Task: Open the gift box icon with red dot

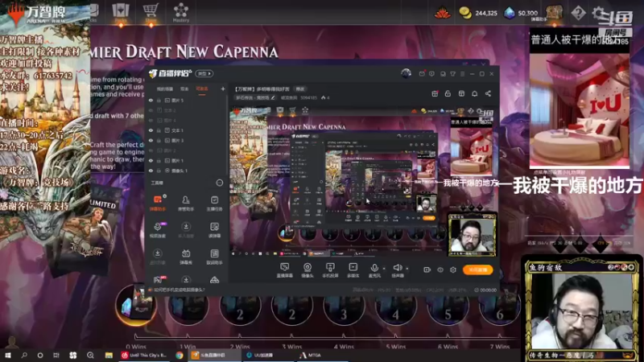Action: [435, 93]
